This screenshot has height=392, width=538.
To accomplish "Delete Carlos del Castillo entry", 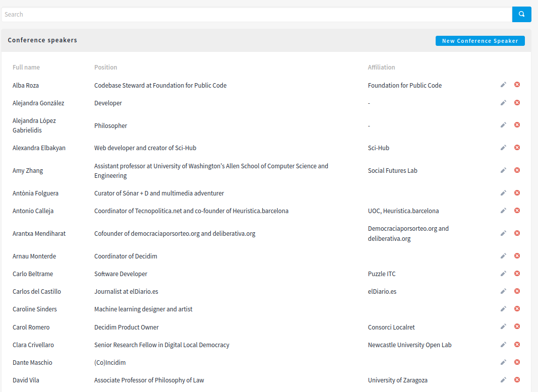I will tap(517, 291).
